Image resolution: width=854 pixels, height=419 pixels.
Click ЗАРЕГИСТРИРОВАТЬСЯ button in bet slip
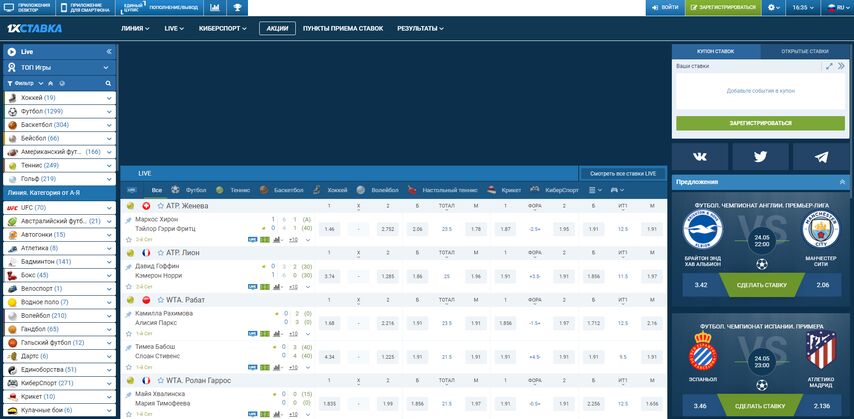(760, 123)
